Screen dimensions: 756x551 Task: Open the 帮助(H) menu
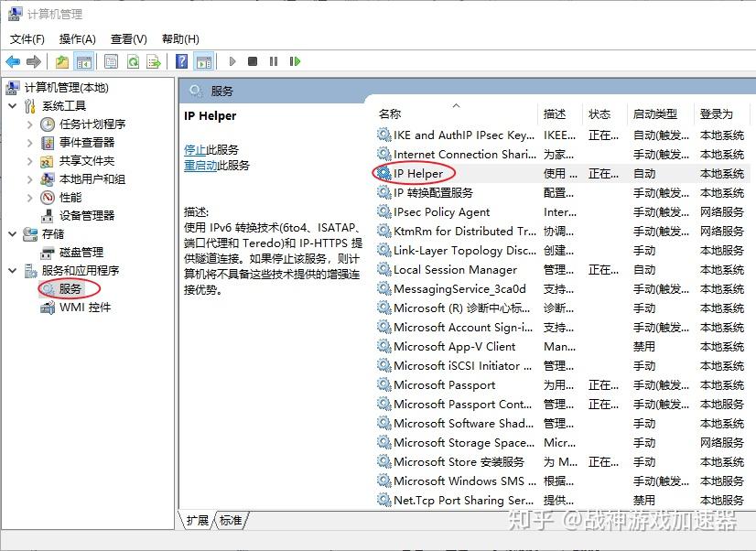tap(180, 39)
